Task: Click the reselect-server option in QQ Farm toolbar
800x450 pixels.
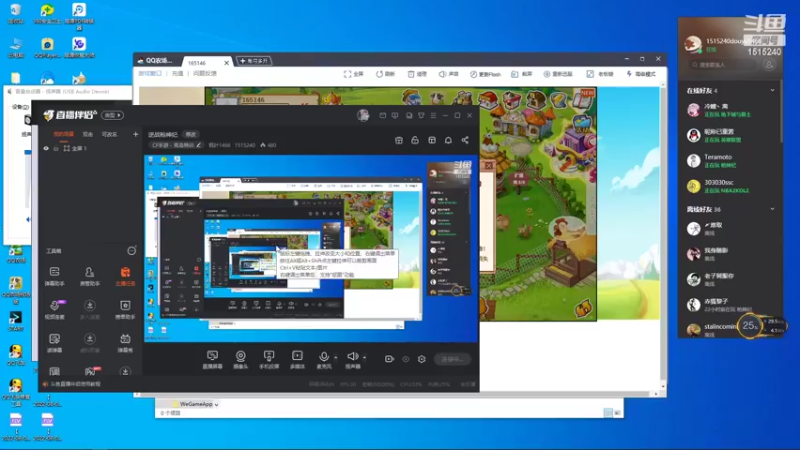Action: tap(558, 74)
